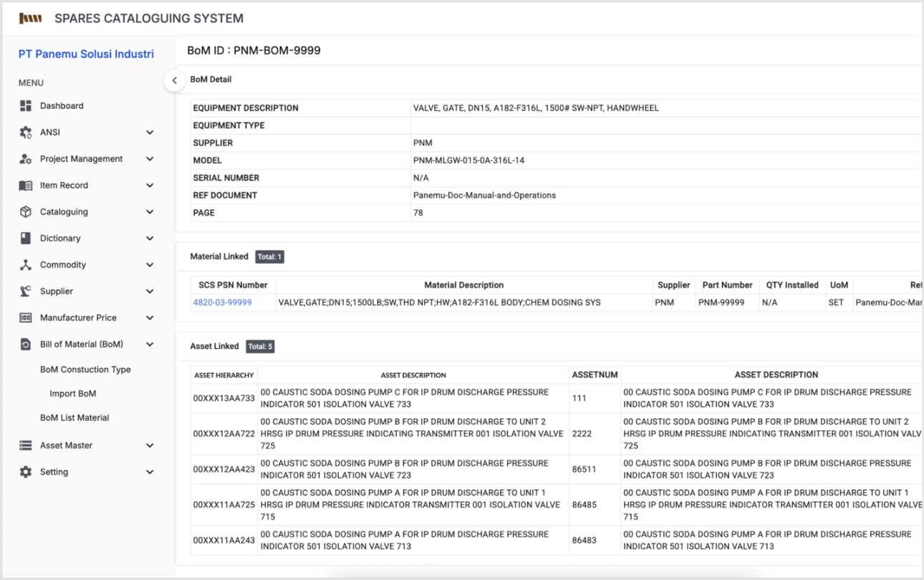924x580 pixels.
Task: Open BoM List Material submenu item
Action: (74, 417)
